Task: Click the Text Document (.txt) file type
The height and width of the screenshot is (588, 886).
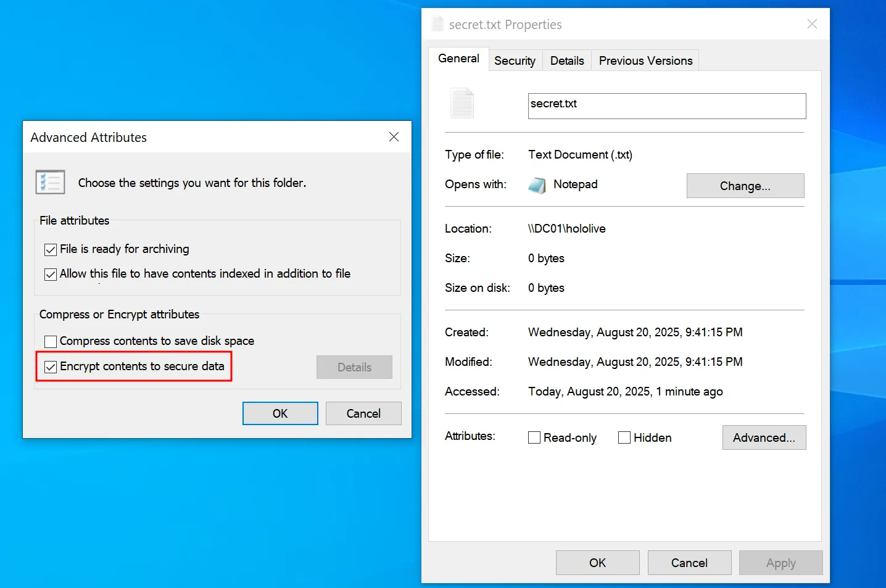Action: point(581,155)
